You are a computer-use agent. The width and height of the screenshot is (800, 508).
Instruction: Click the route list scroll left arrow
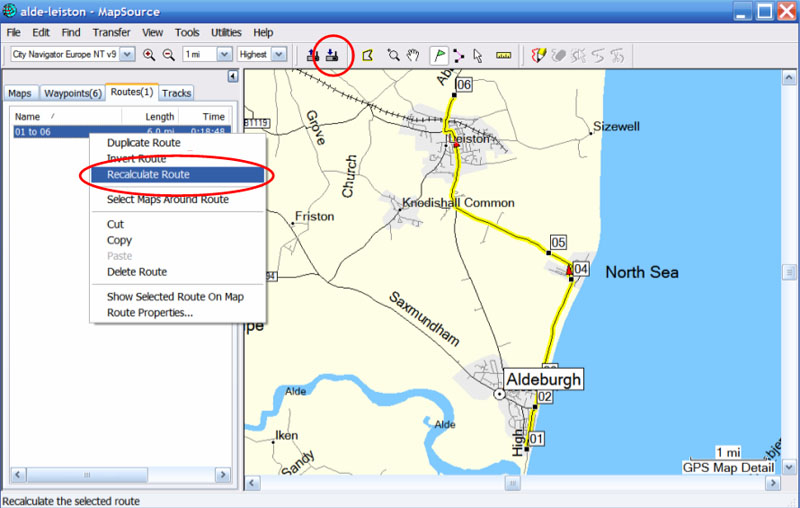(18, 475)
